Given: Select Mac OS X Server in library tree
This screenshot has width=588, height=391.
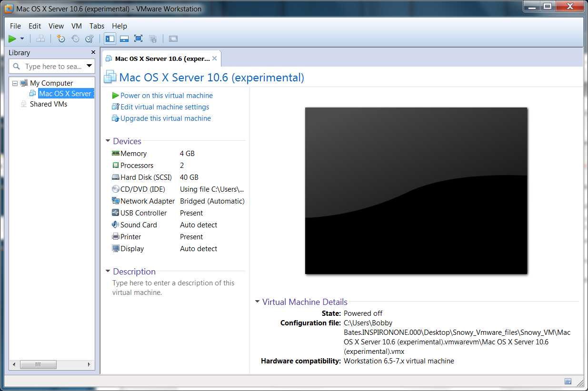Looking at the screenshot, I should (x=66, y=94).
